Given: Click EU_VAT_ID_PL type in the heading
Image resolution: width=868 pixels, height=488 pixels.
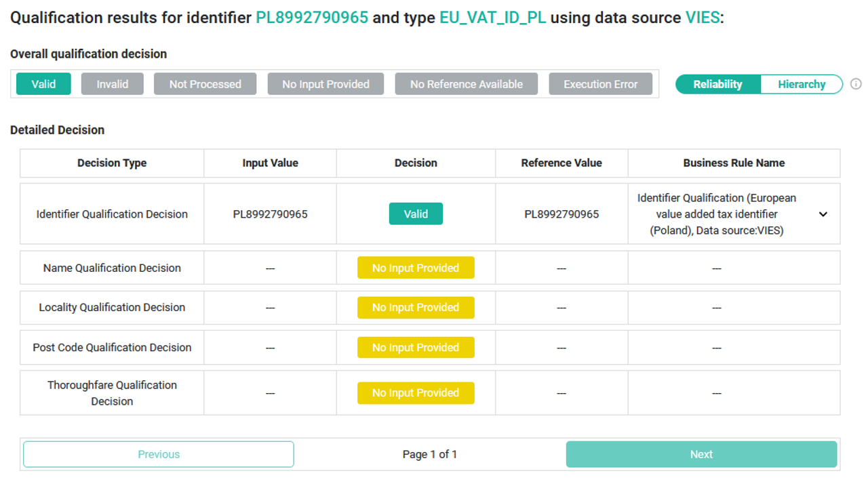Looking at the screenshot, I should [492, 18].
